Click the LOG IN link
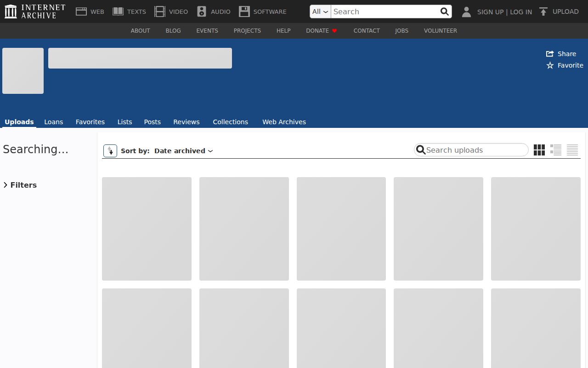Screen dimensions: 588x368 coord(521,12)
